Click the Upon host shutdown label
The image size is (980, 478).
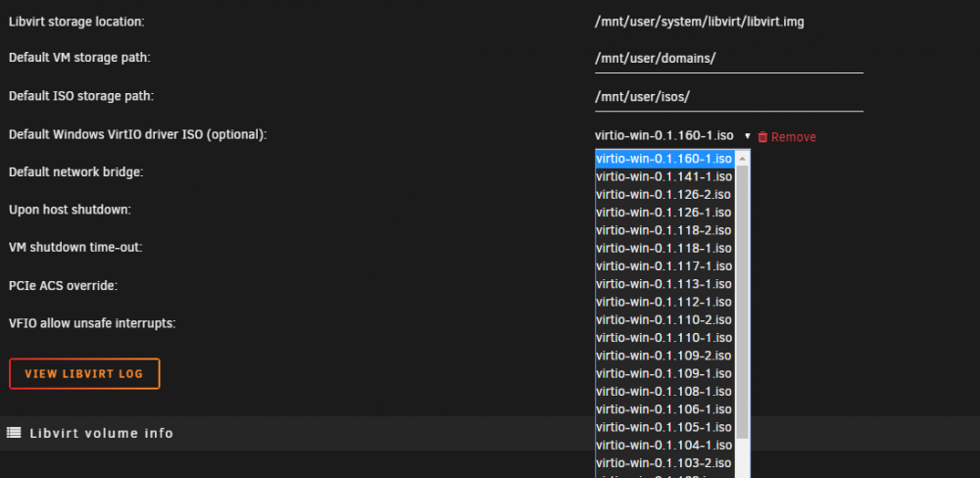[x=70, y=210]
